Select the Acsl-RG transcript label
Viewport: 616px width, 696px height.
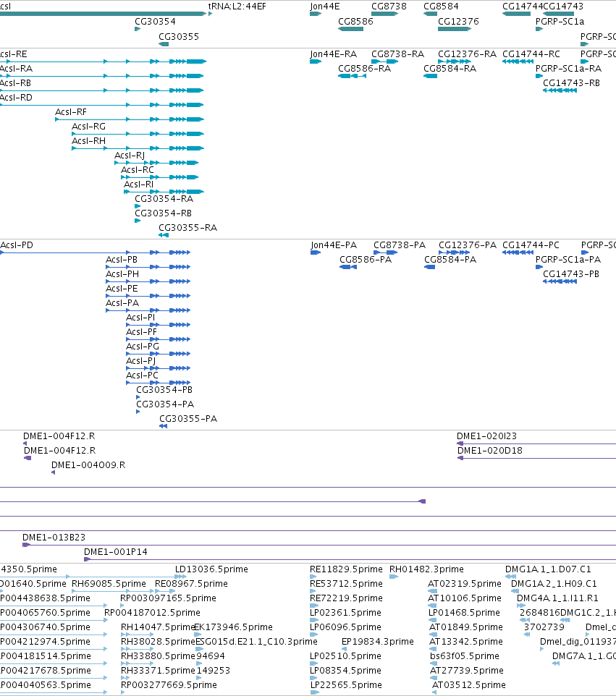click(x=88, y=127)
